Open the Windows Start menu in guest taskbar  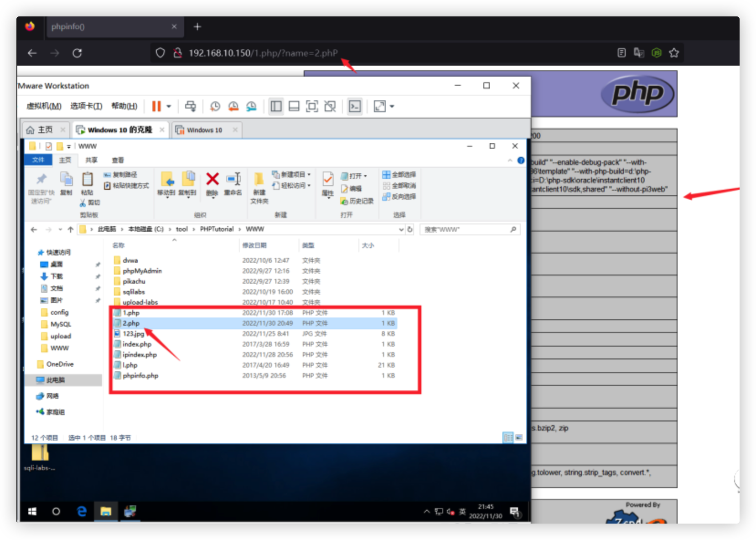[x=32, y=512]
